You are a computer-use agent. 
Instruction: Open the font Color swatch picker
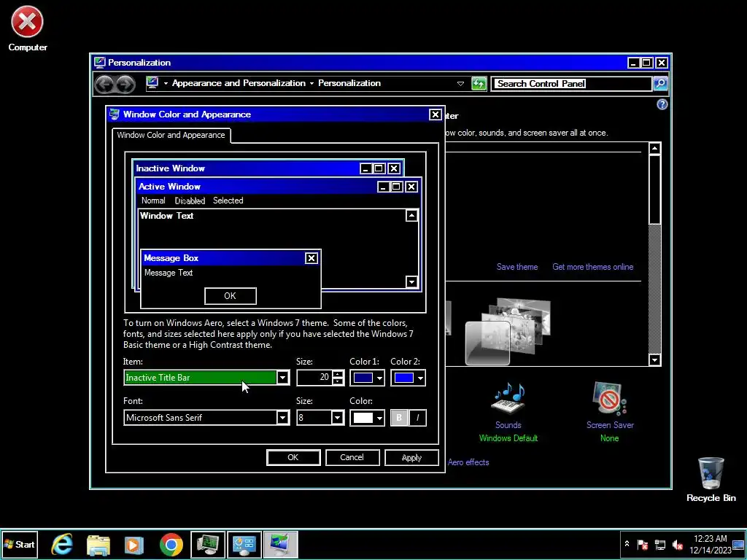[x=368, y=418]
